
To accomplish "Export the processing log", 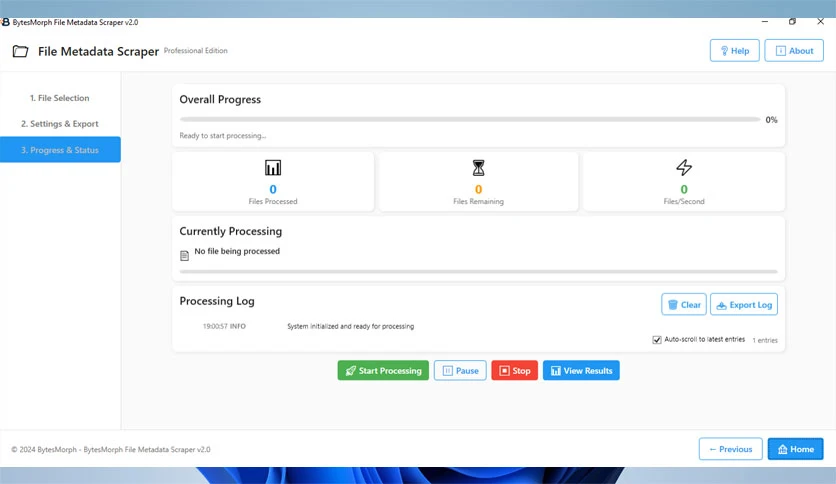I will pyautogui.click(x=744, y=304).
